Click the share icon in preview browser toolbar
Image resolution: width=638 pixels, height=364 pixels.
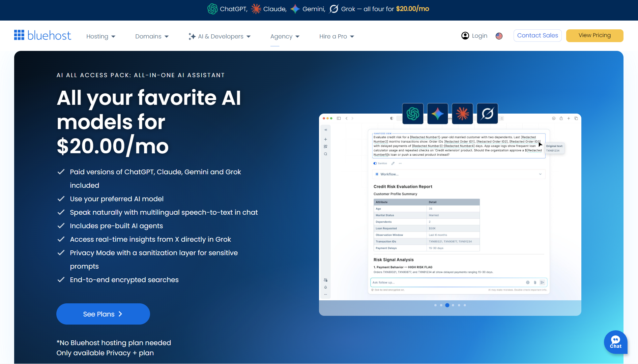pyautogui.click(x=561, y=118)
